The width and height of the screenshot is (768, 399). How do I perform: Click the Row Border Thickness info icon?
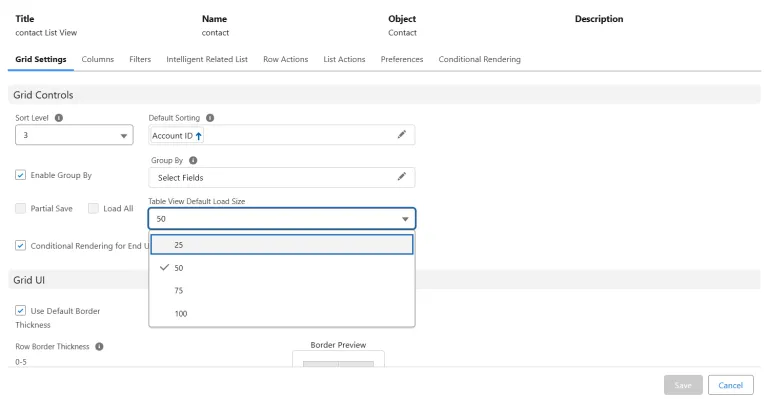click(99, 347)
